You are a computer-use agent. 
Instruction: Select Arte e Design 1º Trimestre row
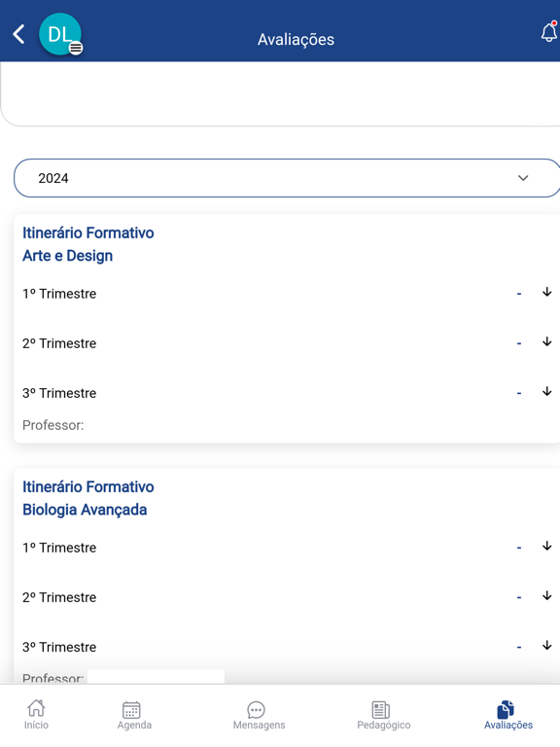click(287, 294)
